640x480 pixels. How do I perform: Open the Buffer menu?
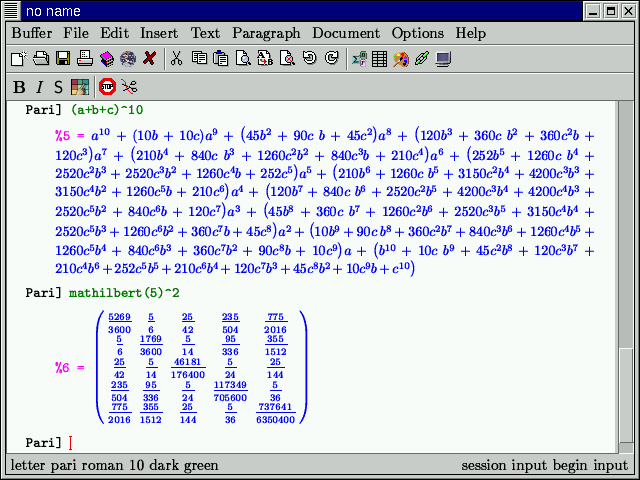point(32,33)
